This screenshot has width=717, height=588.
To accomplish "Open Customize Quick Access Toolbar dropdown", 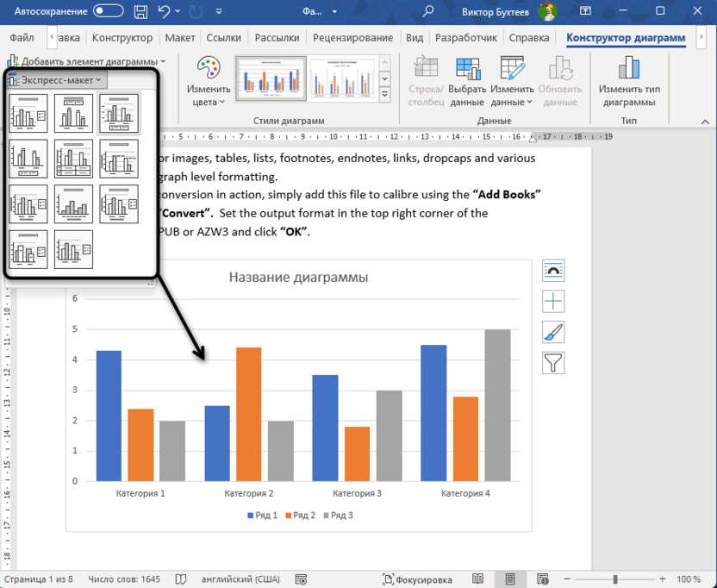I will point(219,11).
